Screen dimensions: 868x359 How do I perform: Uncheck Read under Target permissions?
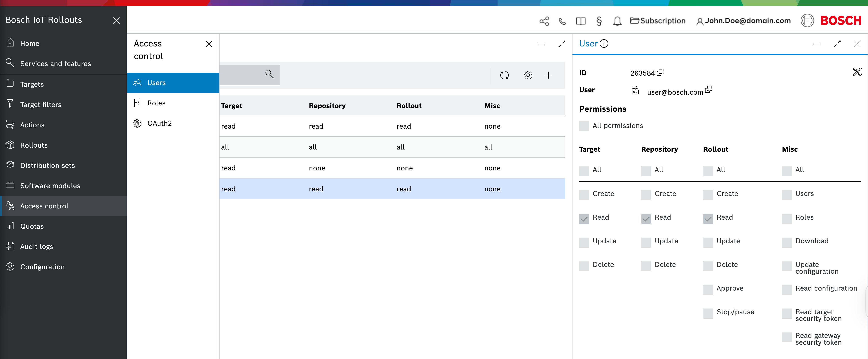(584, 219)
